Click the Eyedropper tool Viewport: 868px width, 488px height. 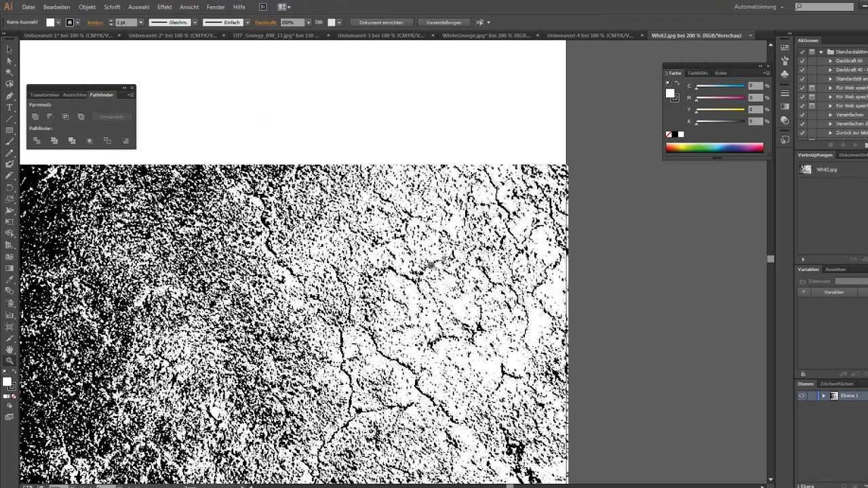[x=9, y=279]
